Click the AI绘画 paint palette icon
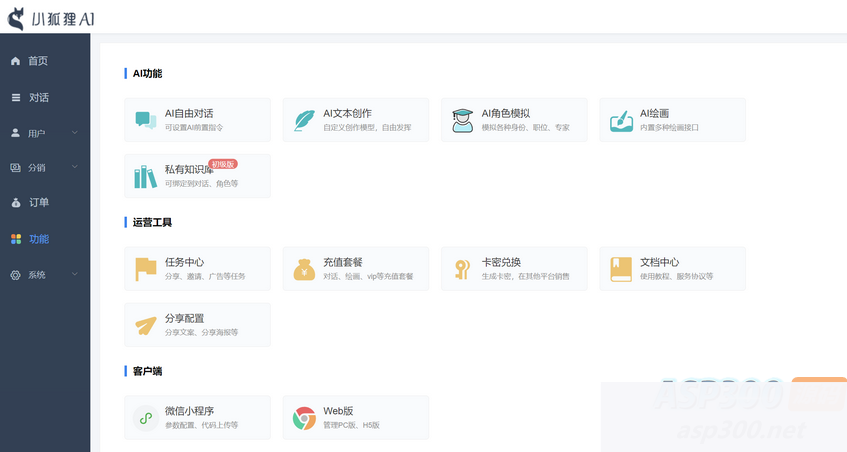The width and height of the screenshot is (847, 452). coord(621,120)
